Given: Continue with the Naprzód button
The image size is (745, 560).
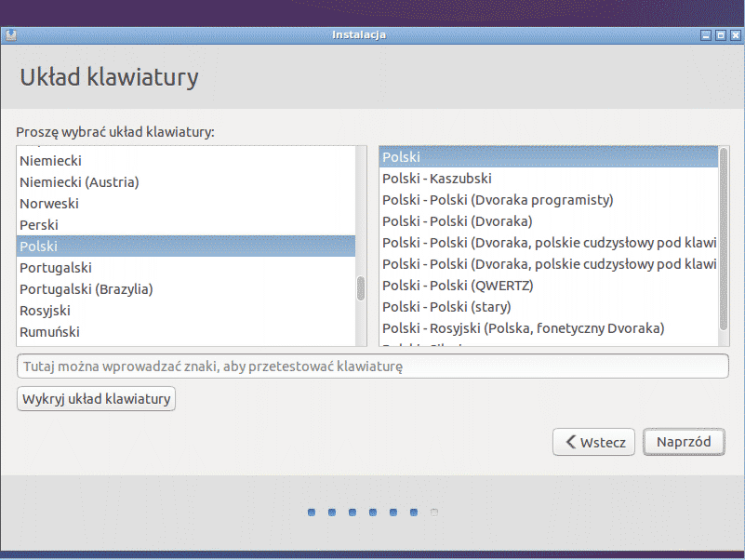Looking at the screenshot, I should click(x=684, y=442).
